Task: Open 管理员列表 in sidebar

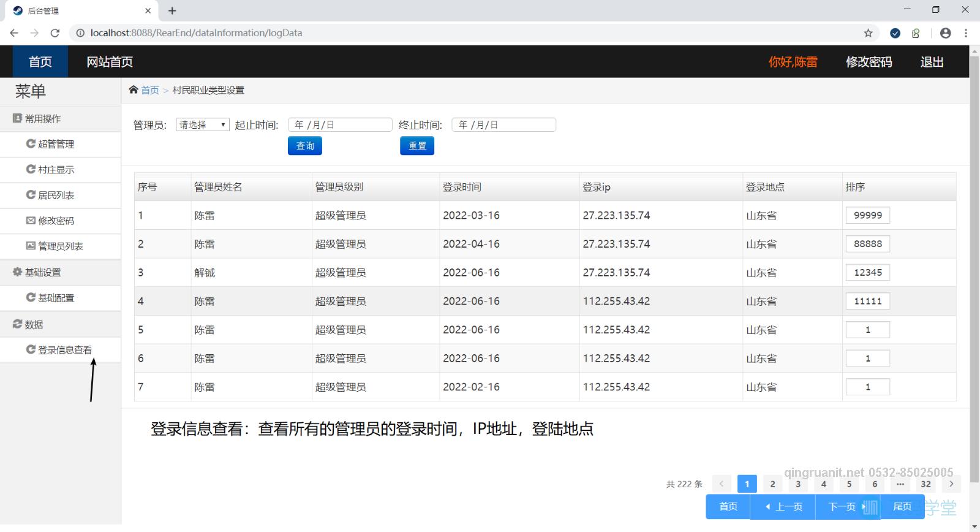Action: pyautogui.click(x=60, y=246)
